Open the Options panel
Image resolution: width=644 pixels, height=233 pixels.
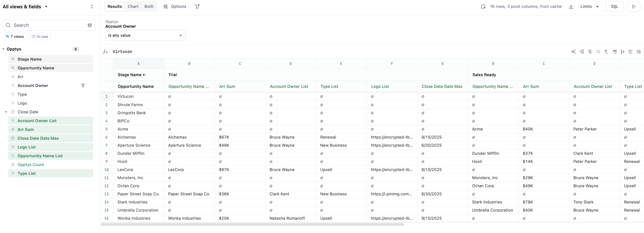(x=175, y=7)
